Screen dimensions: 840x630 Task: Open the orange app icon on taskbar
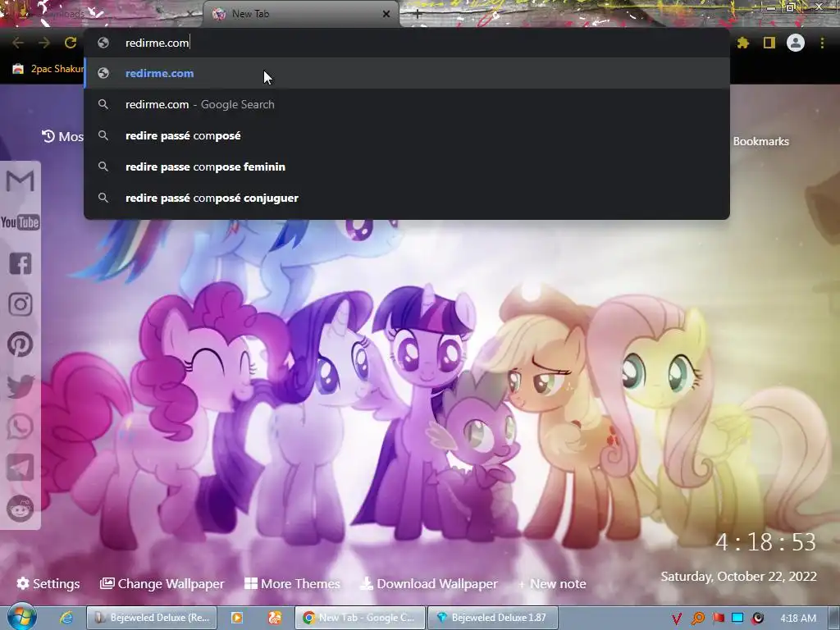(x=274, y=618)
